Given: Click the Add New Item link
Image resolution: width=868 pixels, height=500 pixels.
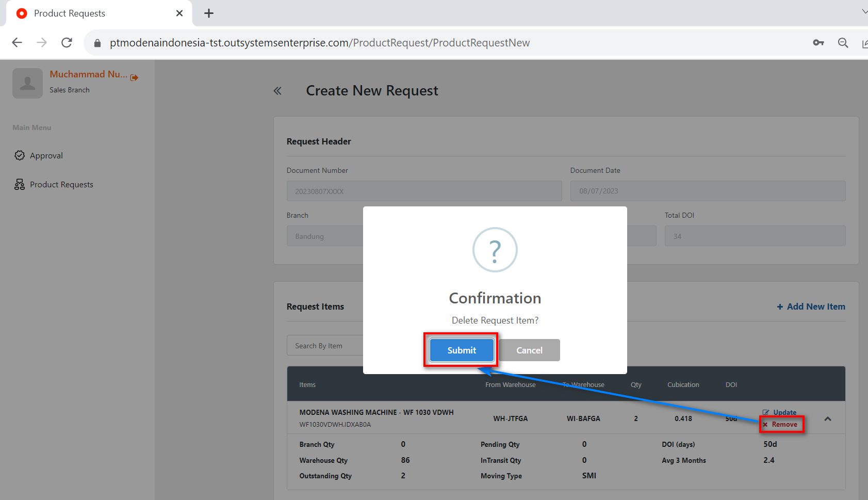Looking at the screenshot, I should click(811, 307).
